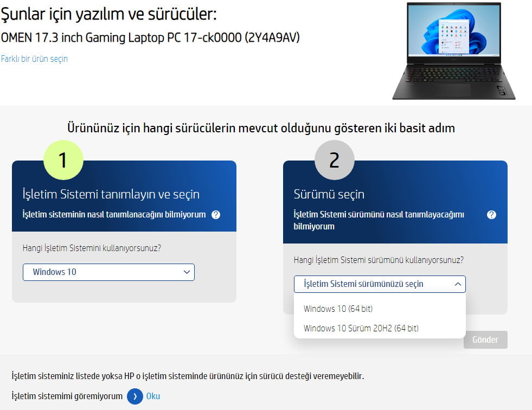Click the round arrow icon beside Oku
The height and width of the screenshot is (410, 532).
tap(135, 396)
